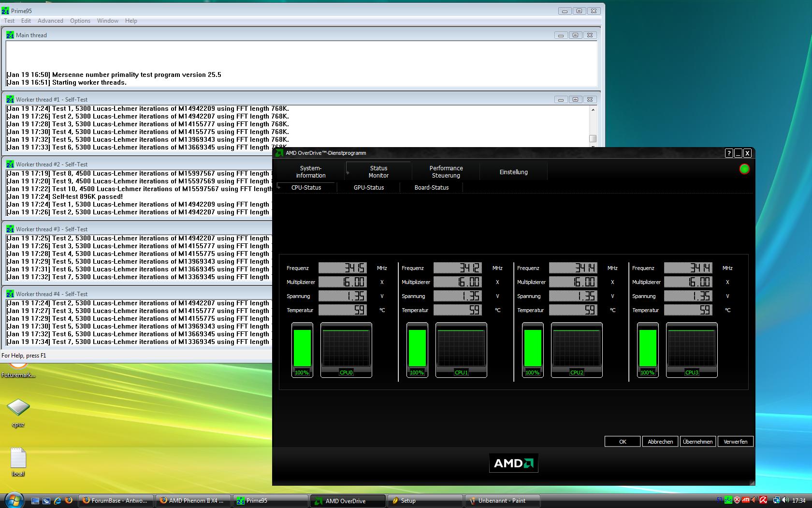
Task: Select the cpuz desktop icon
Action: click(18, 414)
